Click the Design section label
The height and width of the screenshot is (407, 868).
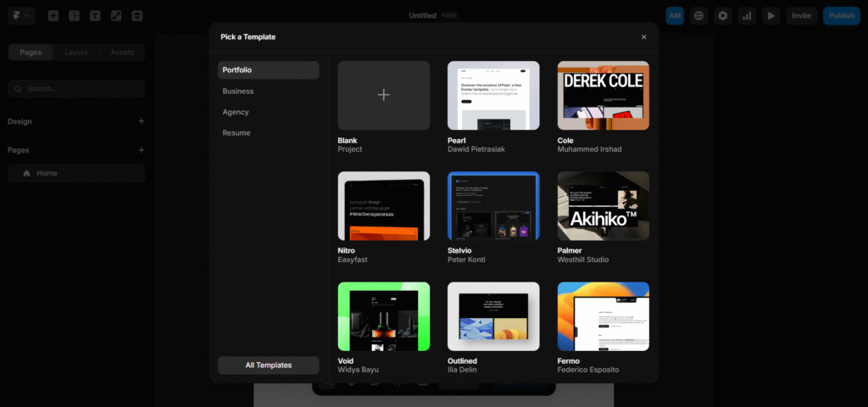pyautogui.click(x=20, y=121)
